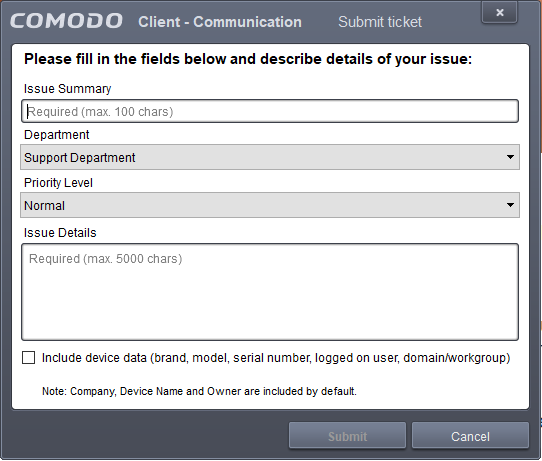Open the Support Department dropdown

[x=270, y=157]
